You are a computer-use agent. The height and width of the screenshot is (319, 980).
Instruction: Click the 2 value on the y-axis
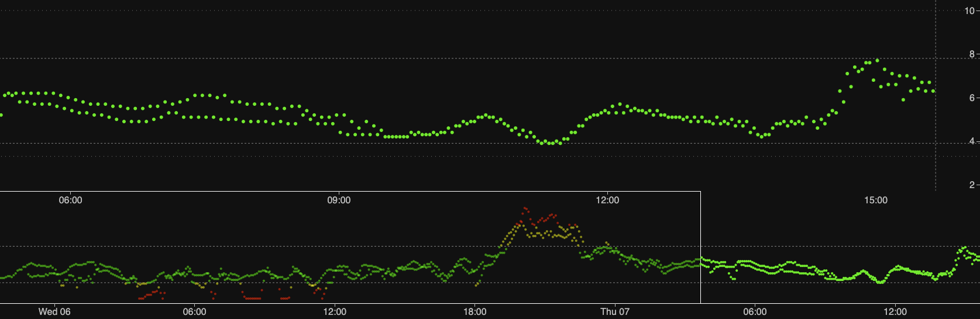coord(972,185)
